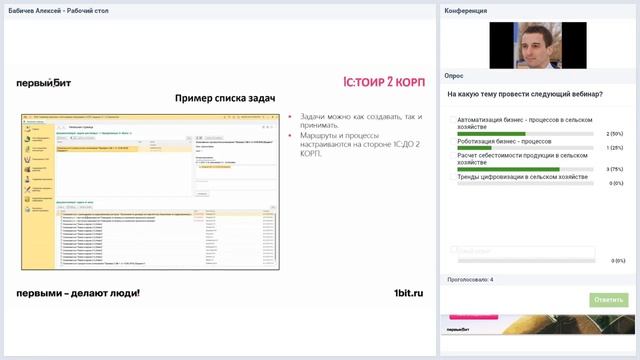Image resolution: width=640 pixels, height=360 pixels.
Task: Click the '3 (75%)' result value
Action: (615, 169)
